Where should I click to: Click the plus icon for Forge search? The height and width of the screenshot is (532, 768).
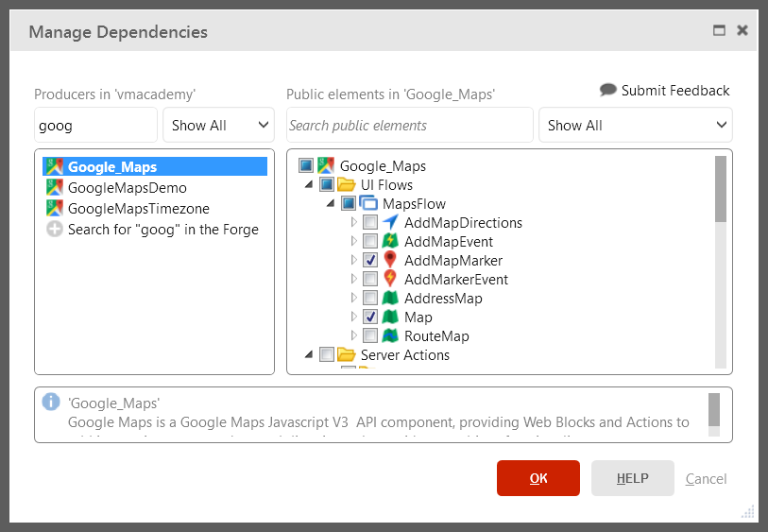pyautogui.click(x=55, y=230)
